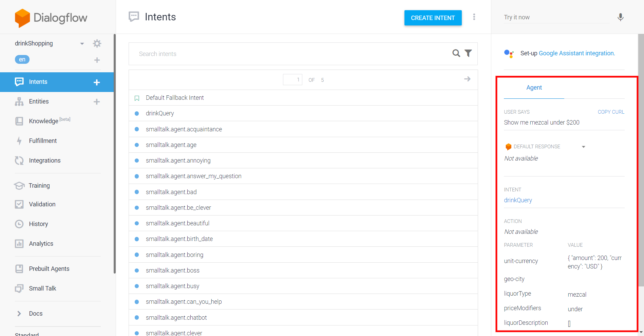644x336 pixels.
Task: Add a new language with plus icon
Action: (97, 60)
